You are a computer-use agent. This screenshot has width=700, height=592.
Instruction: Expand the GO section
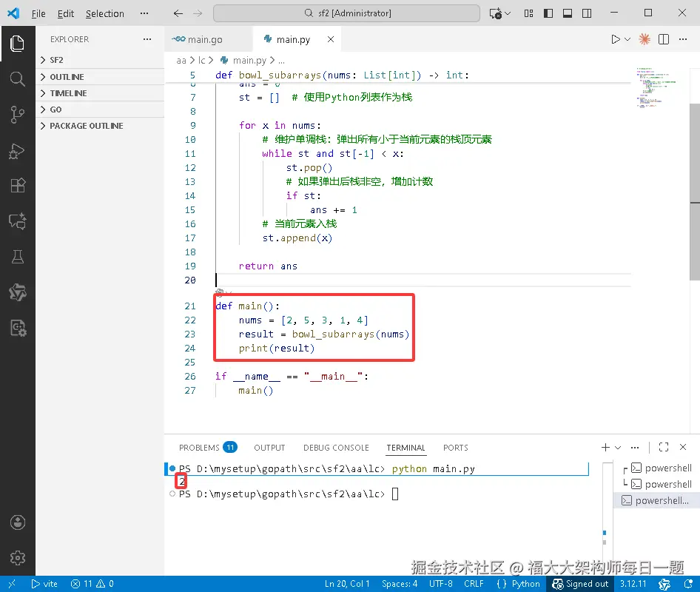click(100, 110)
